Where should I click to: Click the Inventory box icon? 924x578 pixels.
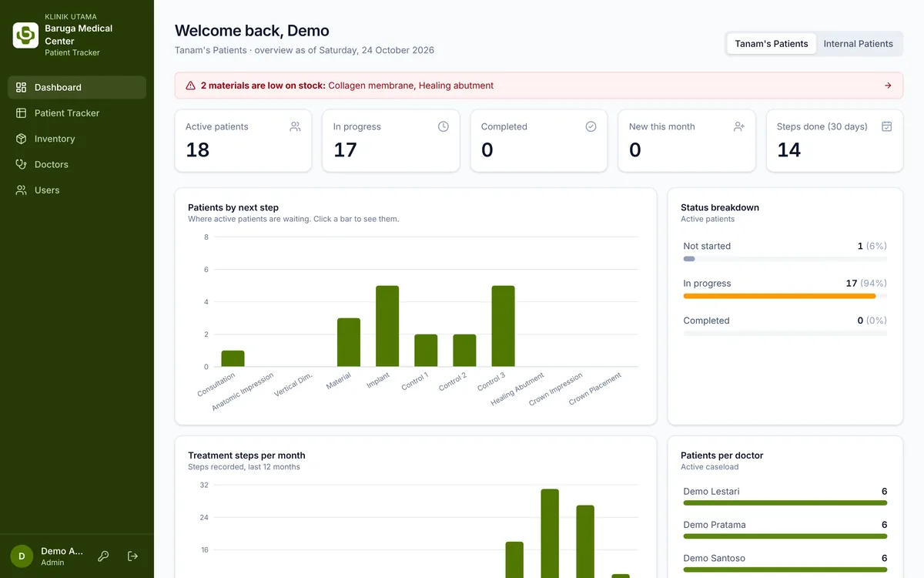(21, 139)
